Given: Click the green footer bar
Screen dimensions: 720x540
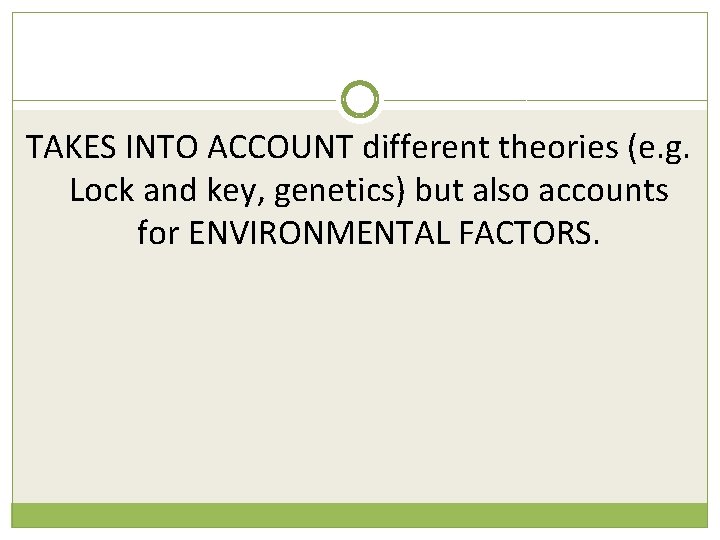Looking at the screenshot, I should click(x=360, y=514).
